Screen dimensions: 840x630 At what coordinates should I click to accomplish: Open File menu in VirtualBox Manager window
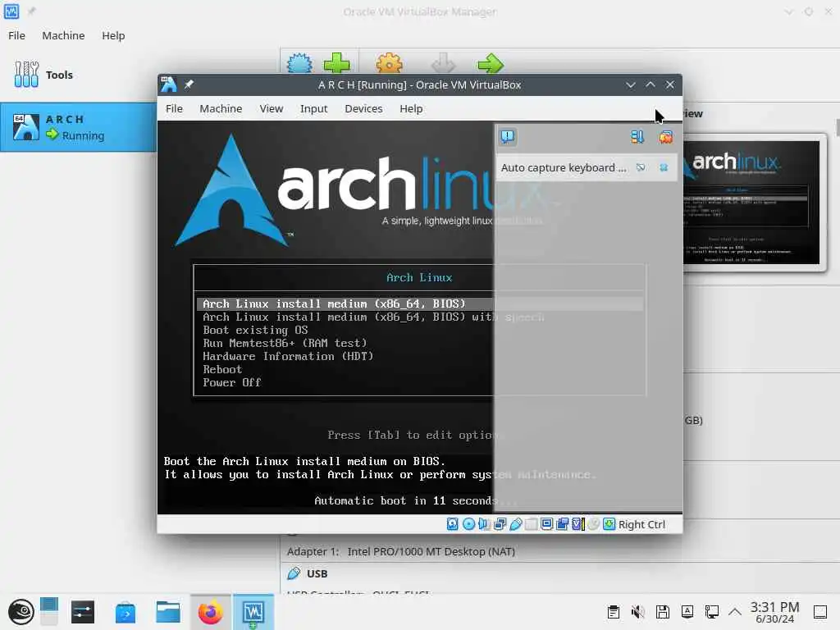(16, 35)
